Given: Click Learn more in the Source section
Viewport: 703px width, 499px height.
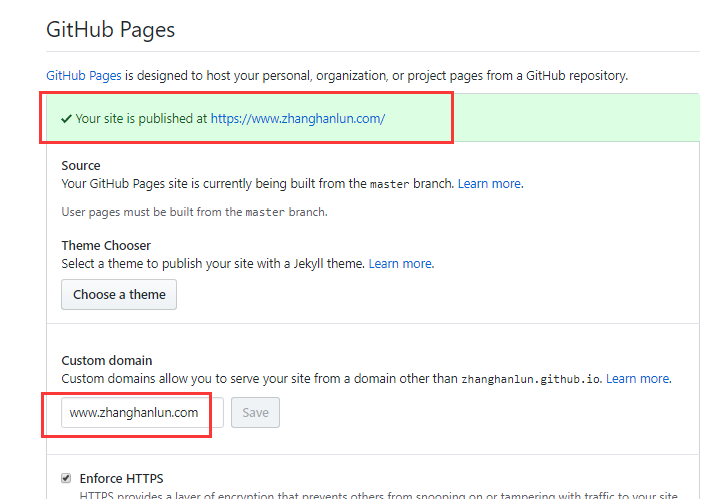Looking at the screenshot, I should coord(489,183).
